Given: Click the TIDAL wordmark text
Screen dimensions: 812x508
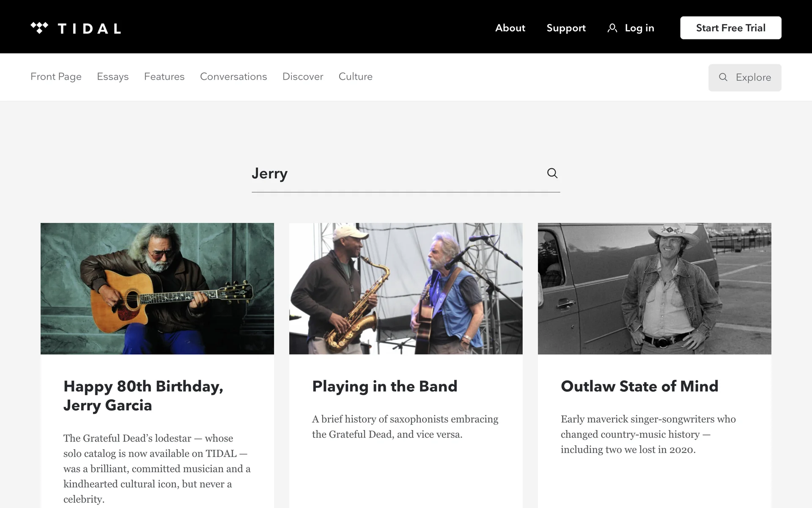Looking at the screenshot, I should (89, 29).
